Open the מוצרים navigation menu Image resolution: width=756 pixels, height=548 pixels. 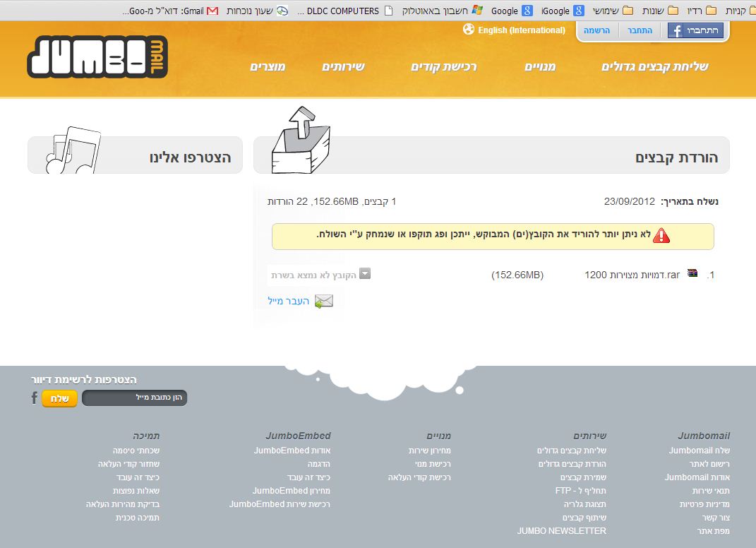point(268,66)
